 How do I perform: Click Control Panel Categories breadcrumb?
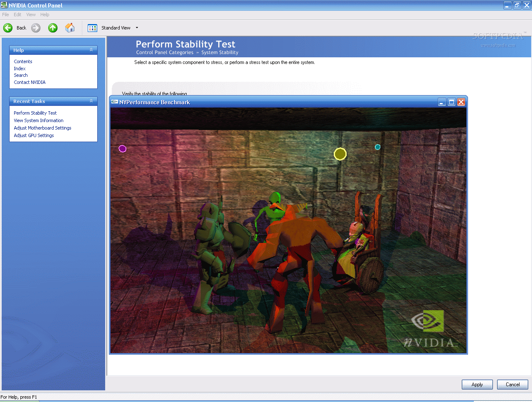[165, 52]
